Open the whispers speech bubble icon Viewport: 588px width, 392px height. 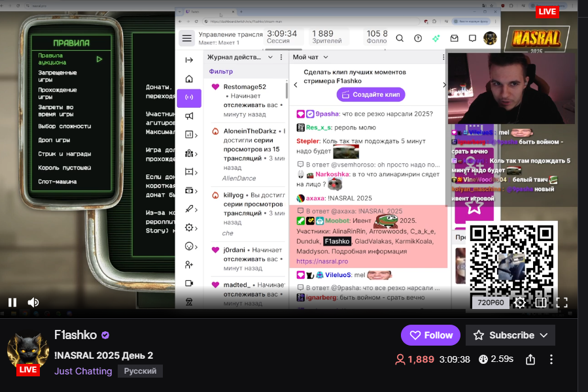pyautogui.click(x=472, y=39)
